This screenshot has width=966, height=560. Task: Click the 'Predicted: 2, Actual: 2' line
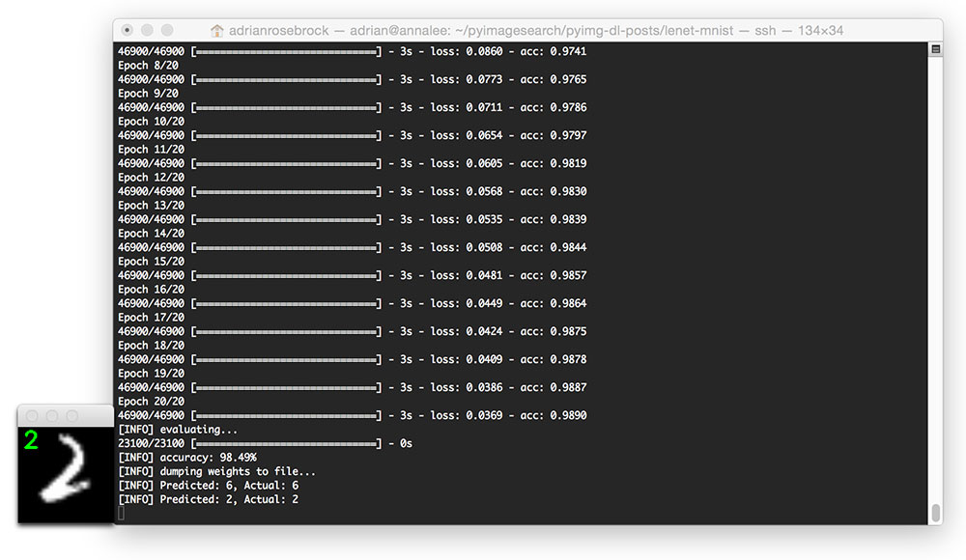(x=229, y=499)
